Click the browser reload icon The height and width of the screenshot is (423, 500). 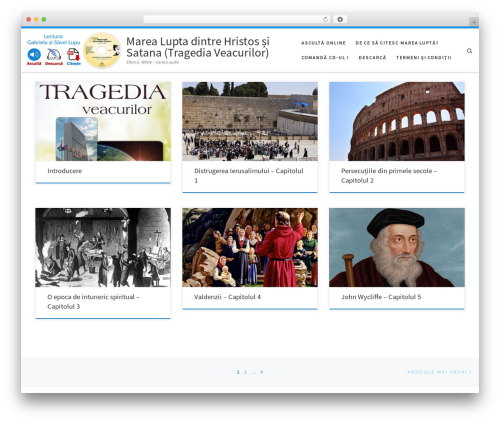(x=325, y=19)
